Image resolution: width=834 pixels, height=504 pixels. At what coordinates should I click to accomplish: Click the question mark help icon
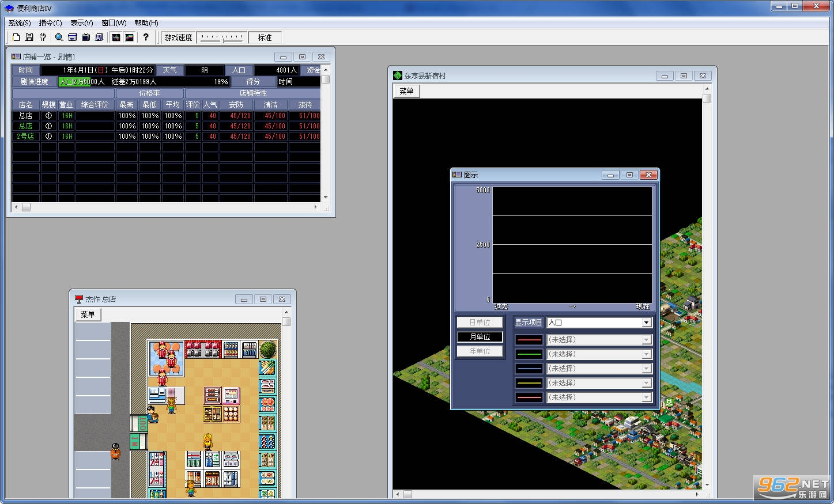click(x=146, y=37)
